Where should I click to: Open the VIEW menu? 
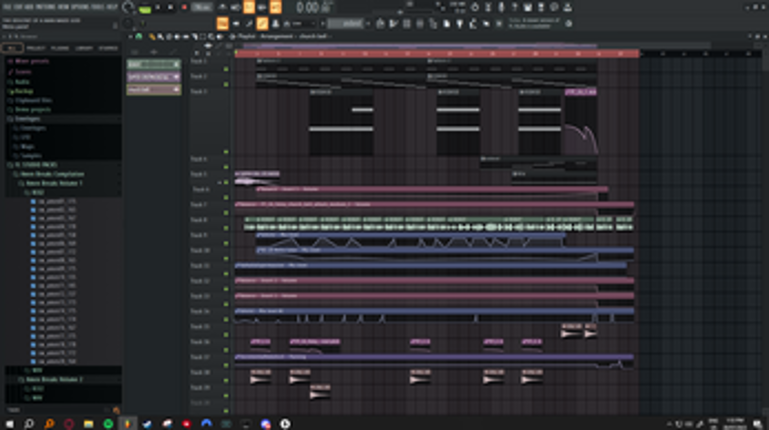(x=63, y=7)
